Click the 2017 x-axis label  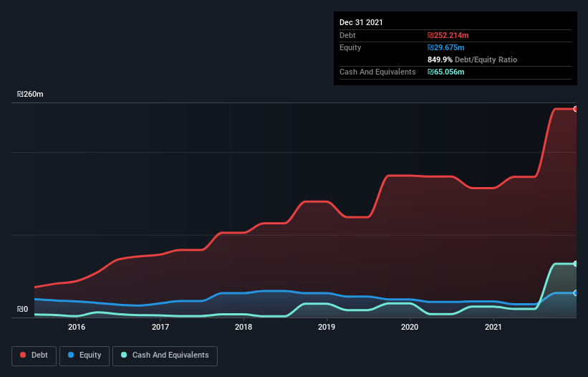click(160, 327)
